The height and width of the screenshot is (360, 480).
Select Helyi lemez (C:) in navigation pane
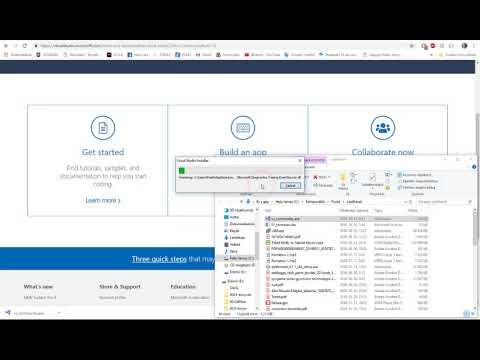coord(238,258)
